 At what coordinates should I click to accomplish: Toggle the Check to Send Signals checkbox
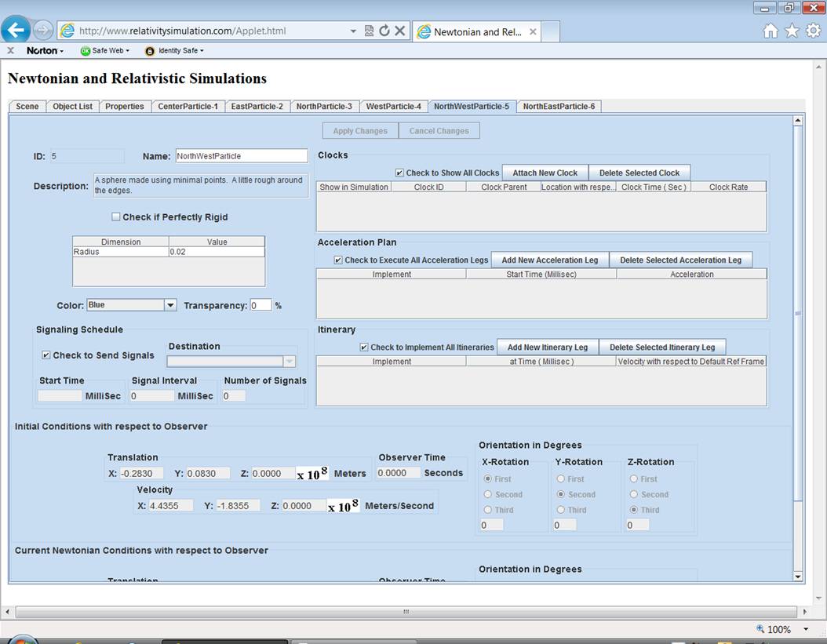[x=46, y=355]
